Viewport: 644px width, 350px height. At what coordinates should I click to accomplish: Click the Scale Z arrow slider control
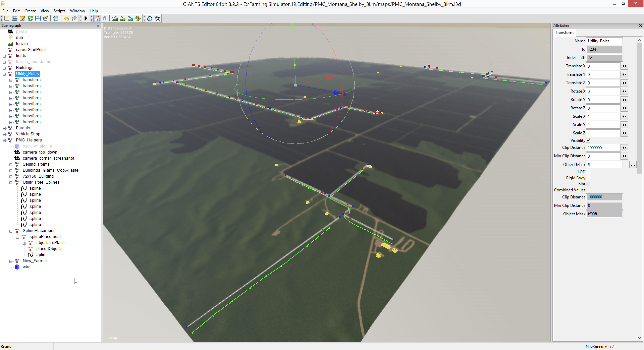[624, 133]
